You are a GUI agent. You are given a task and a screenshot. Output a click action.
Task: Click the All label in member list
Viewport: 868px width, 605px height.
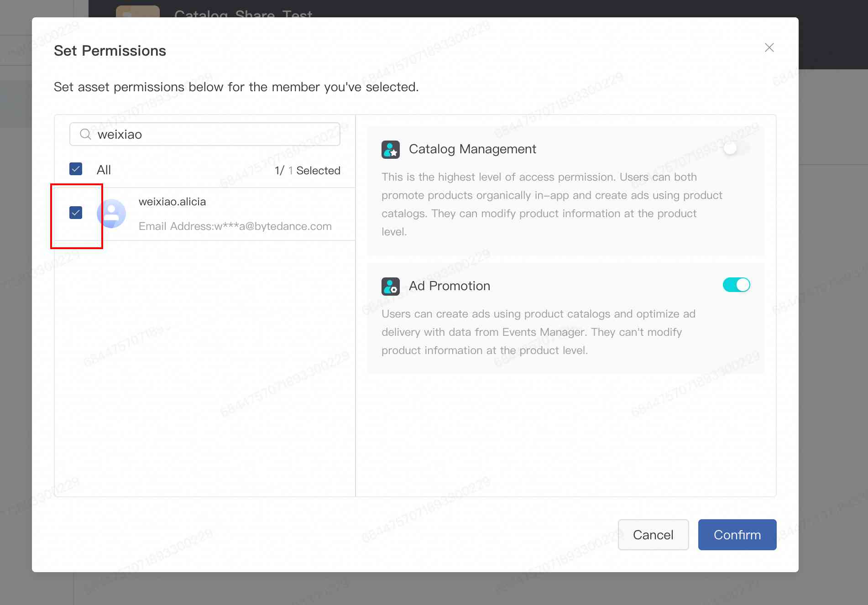tap(104, 169)
